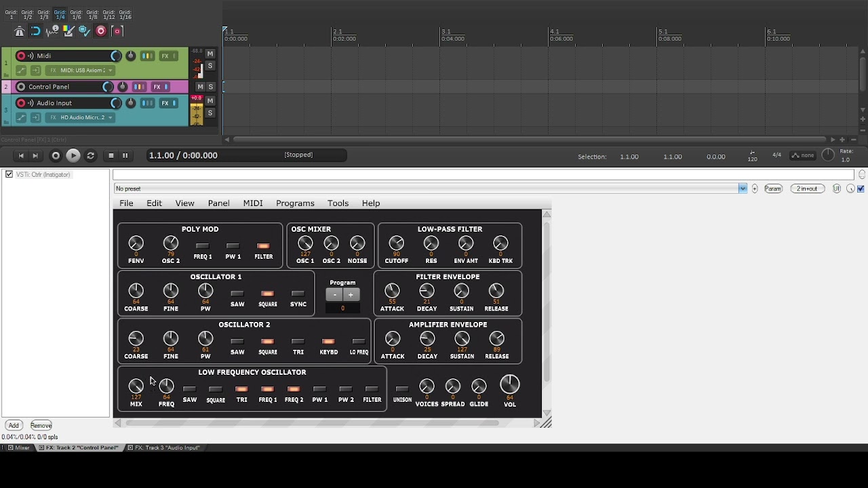Click the record mode icon on the Midi track
This screenshot has width=868, height=488.
tap(35, 70)
